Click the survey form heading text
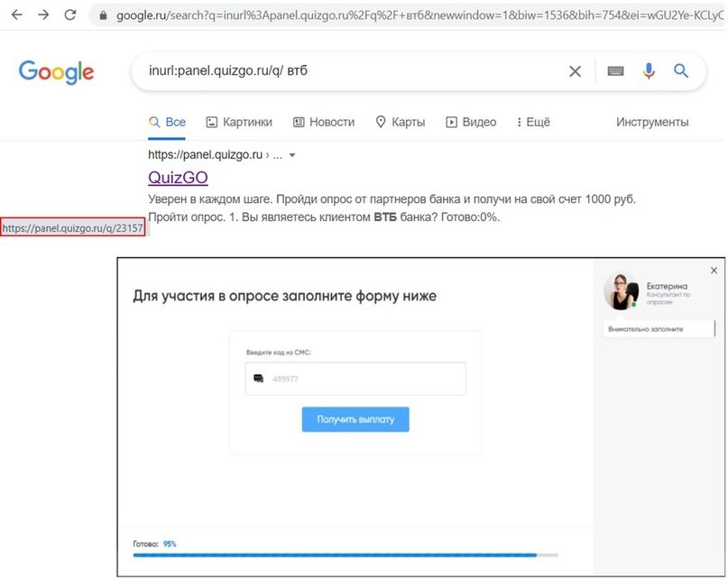728x579 pixels. point(284,296)
